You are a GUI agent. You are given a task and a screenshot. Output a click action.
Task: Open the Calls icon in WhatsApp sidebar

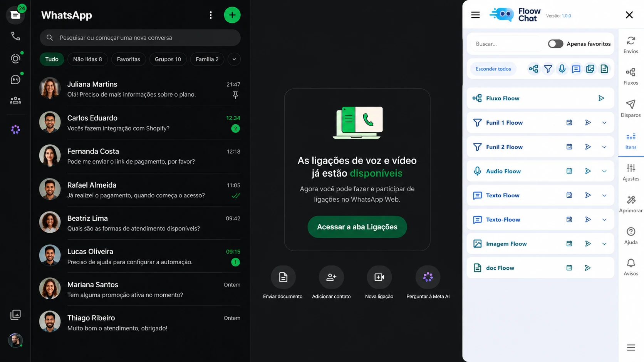(x=15, y=36)
